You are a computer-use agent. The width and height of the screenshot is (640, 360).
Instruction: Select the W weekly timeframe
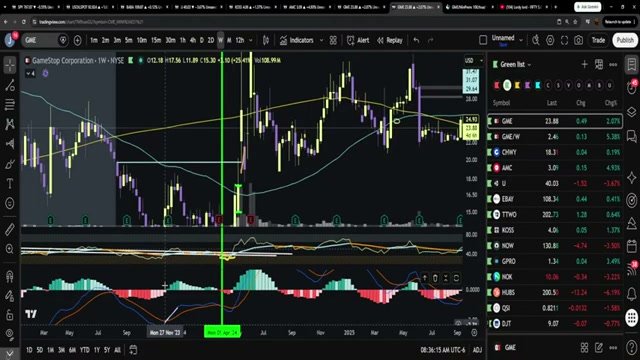point(220,40)
